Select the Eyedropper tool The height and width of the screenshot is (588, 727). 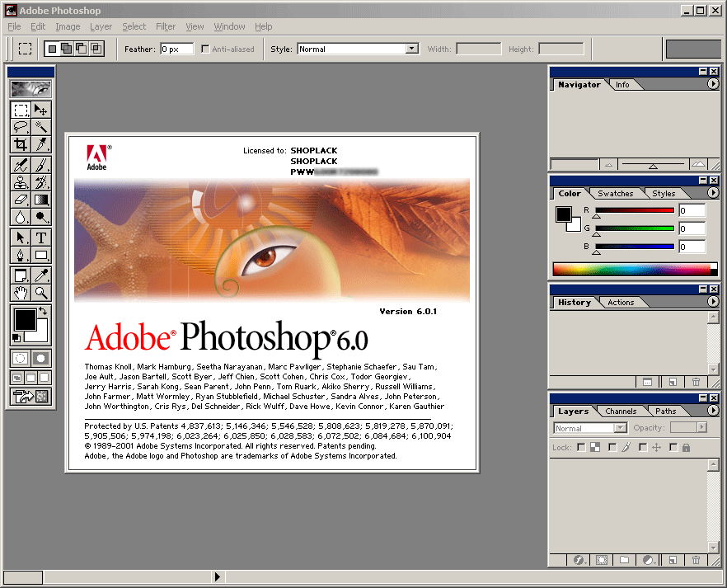[41, 275]
